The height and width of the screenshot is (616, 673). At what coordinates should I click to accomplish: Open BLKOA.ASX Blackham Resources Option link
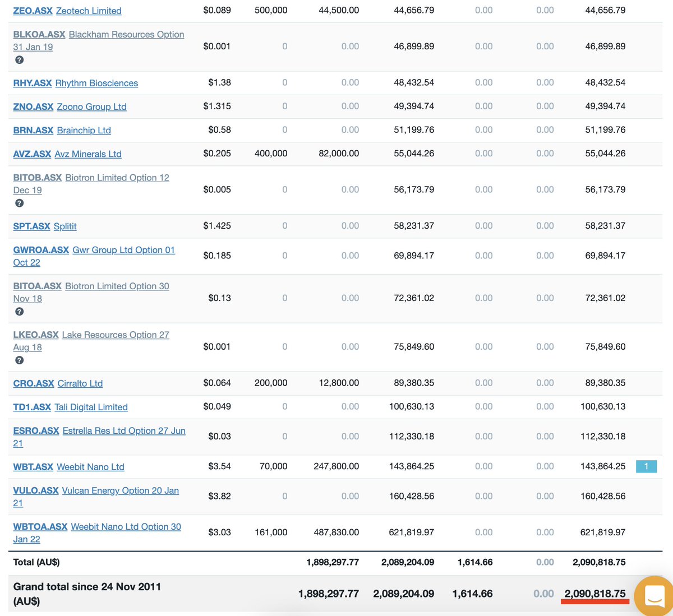click(x=99, y=40)
